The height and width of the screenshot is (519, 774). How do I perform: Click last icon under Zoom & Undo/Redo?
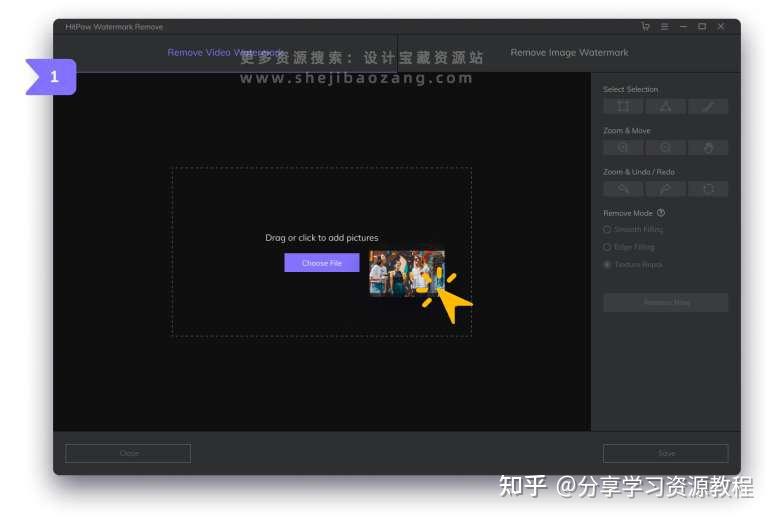(x=708, y=189)
